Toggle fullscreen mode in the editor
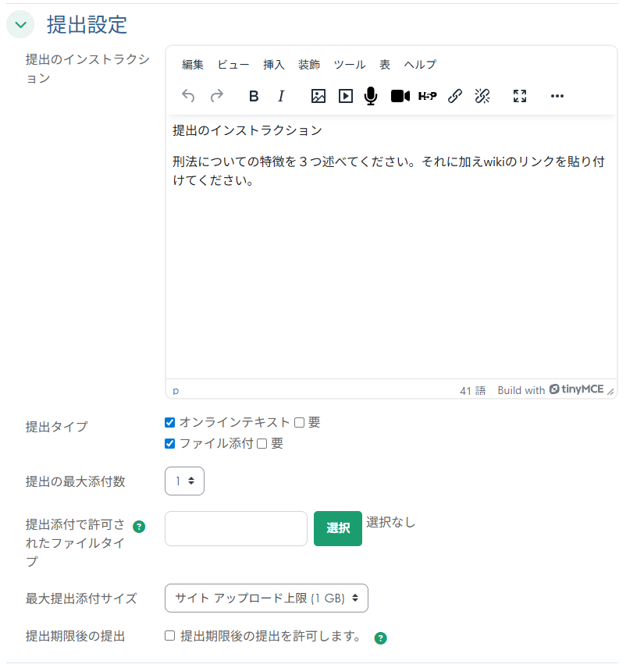 [x=519, y=96]
